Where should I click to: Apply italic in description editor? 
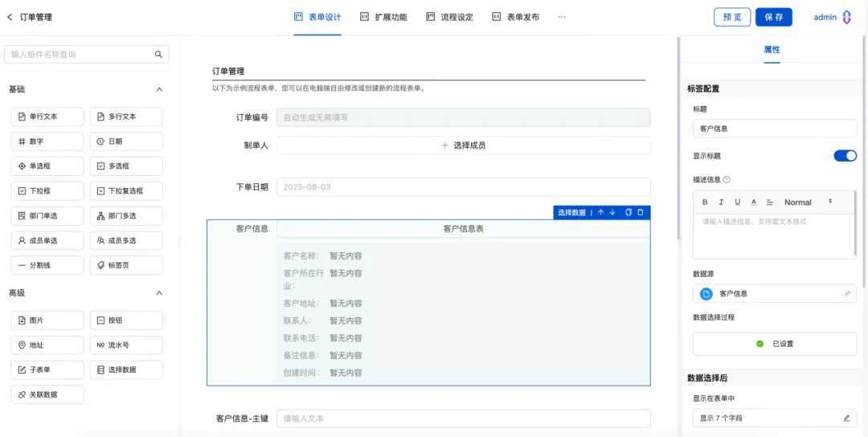(x=721, y=202)
